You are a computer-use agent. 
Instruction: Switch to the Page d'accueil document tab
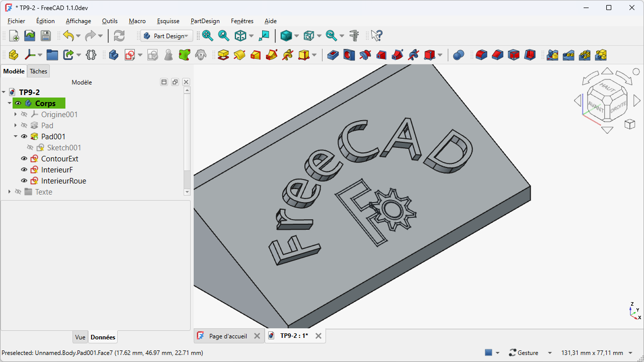pyautogui.click(x=227, y=336)
